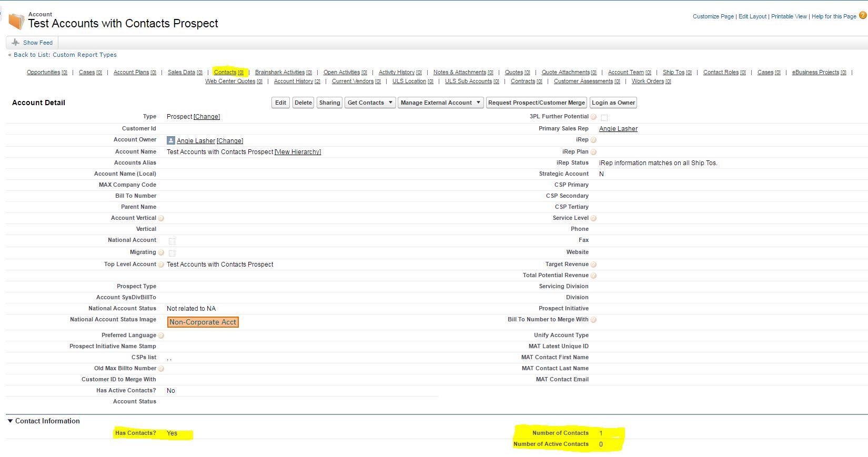Click the Show Feed pulse icon

(x=15, y=43)
